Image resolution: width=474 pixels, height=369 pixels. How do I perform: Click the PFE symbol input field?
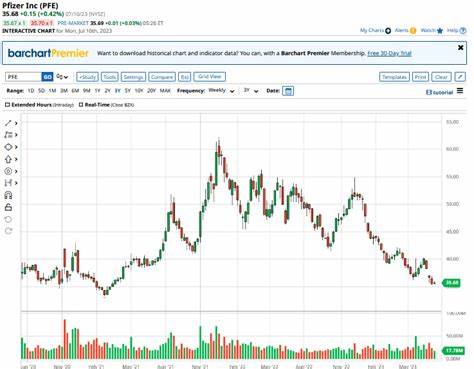[24, 77]
